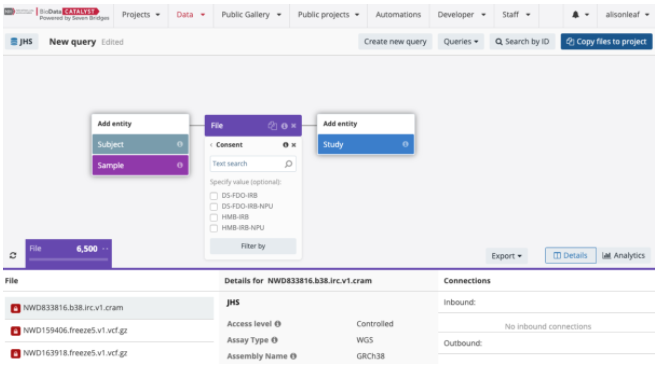The width and height of the screenshot is (666, 375).
Task: Click lock icon of NWD833816.b38.irc.v1.cram
Action: pos(16,308)
